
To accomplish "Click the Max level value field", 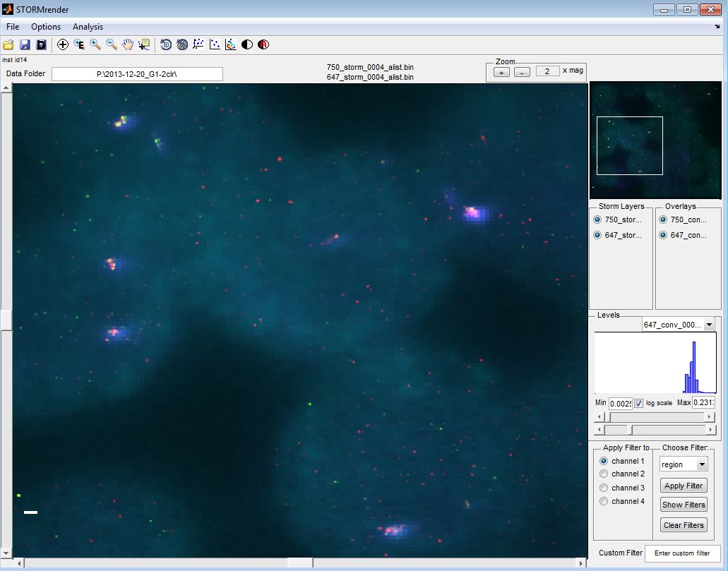I will tap(703, 402).
